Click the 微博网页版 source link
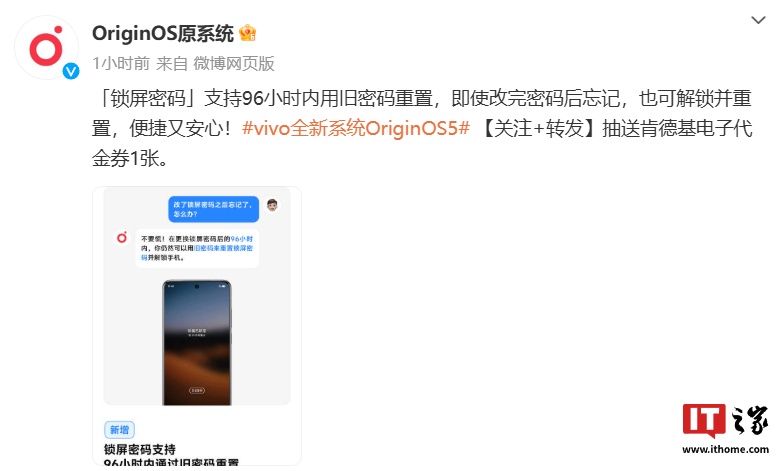This screenshot has height=471, width=783. (234, 63)
